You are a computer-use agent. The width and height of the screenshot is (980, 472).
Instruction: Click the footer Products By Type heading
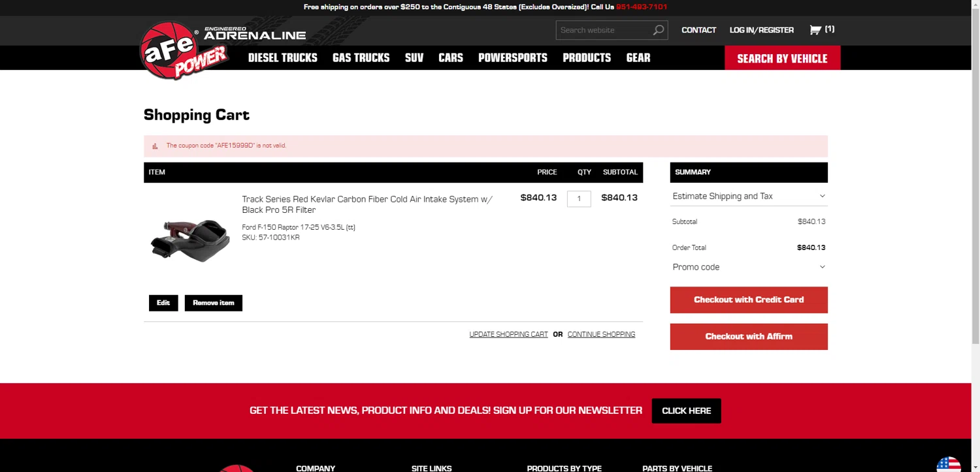click(564, 468)
